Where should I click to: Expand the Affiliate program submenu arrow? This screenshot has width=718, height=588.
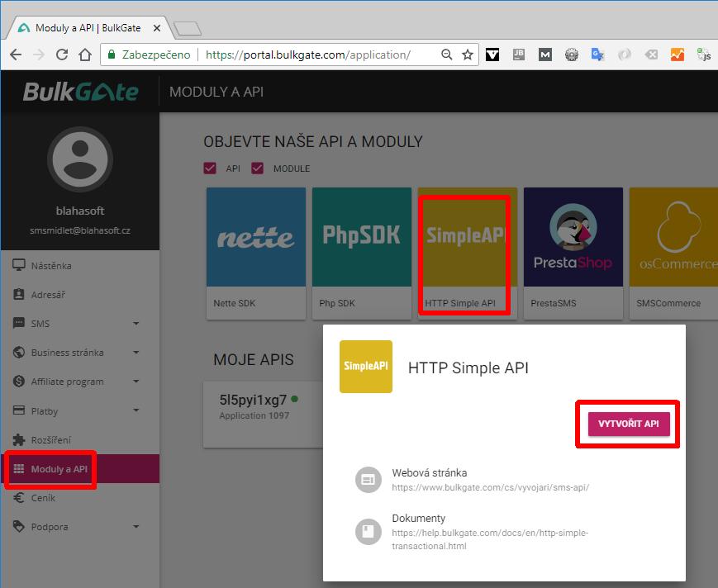(136, 382)
